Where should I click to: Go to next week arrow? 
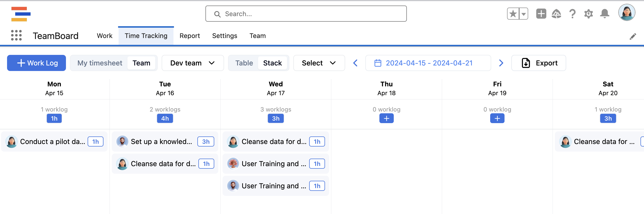[501, 63]
